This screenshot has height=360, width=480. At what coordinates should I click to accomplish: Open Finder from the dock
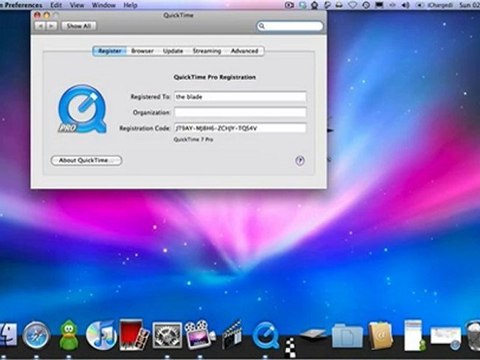point(8,335)
